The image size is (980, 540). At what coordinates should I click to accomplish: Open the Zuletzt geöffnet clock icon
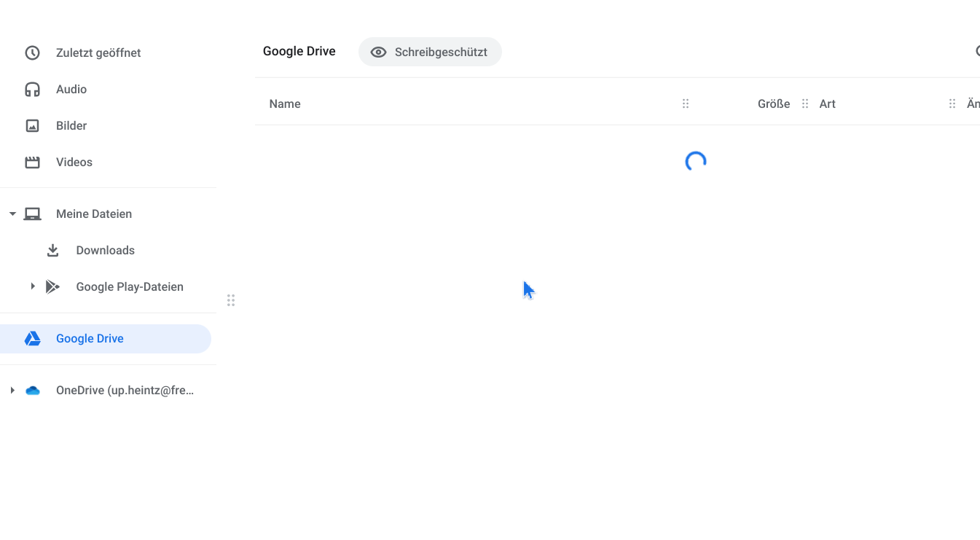(x=32, y=52)
